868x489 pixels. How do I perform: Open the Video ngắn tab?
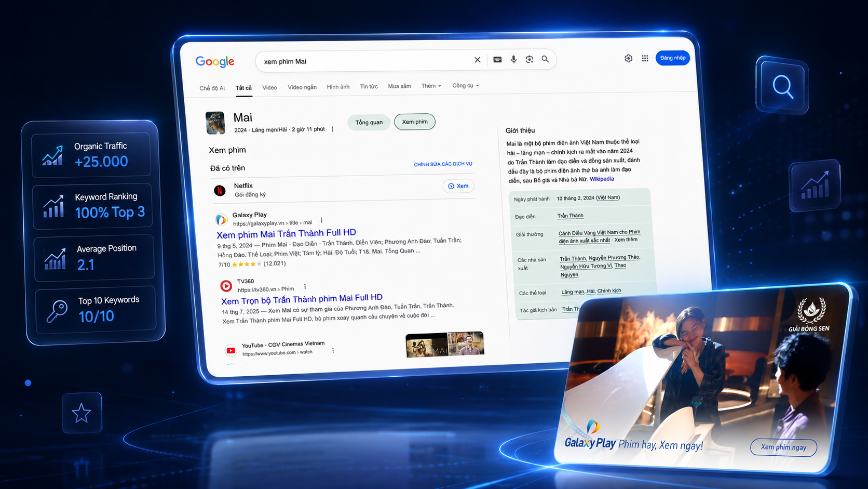pos(302,87)
